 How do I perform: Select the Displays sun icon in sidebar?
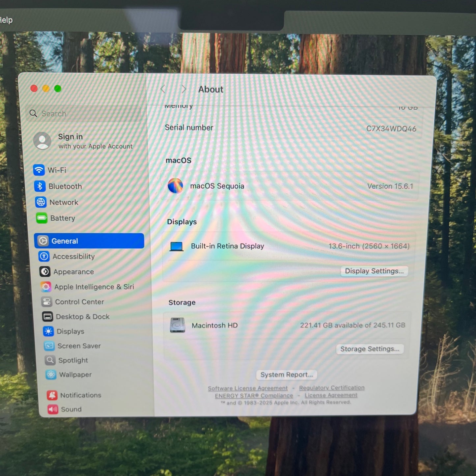[48, 331]
